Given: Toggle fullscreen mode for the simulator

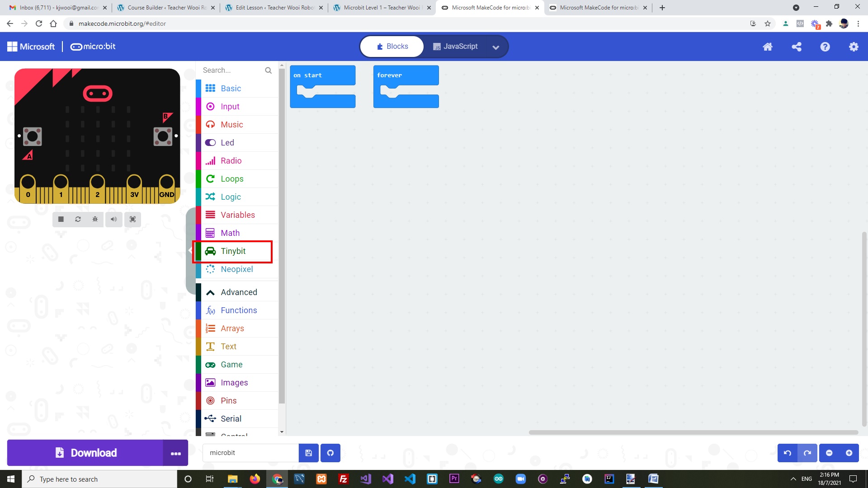Looking at the screenshot, I should pyautogui.click(x=132, y=219).
